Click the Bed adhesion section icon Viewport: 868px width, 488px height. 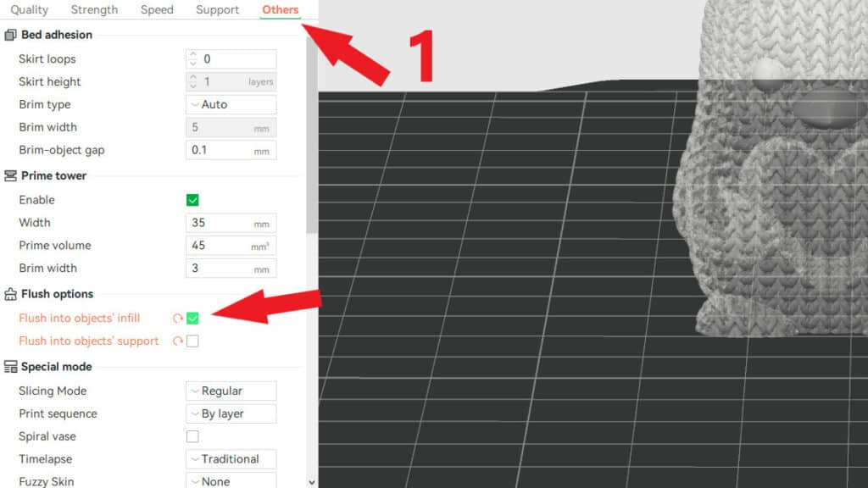[x=10, y=35]
